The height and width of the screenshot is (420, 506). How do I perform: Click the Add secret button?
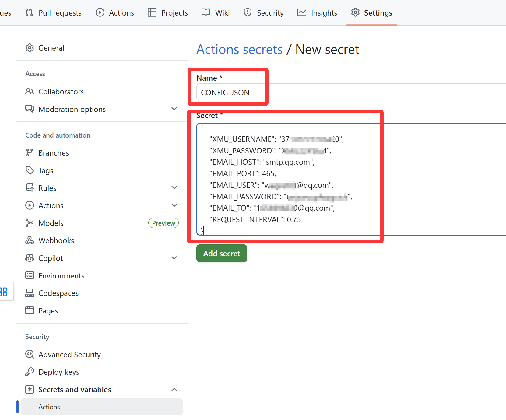coord(222,253)
